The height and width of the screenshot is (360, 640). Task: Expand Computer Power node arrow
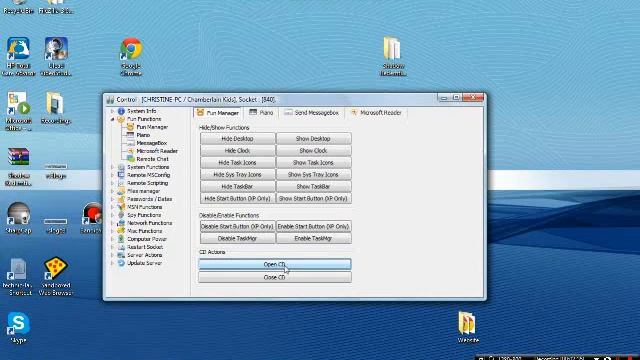click(112, 239)
